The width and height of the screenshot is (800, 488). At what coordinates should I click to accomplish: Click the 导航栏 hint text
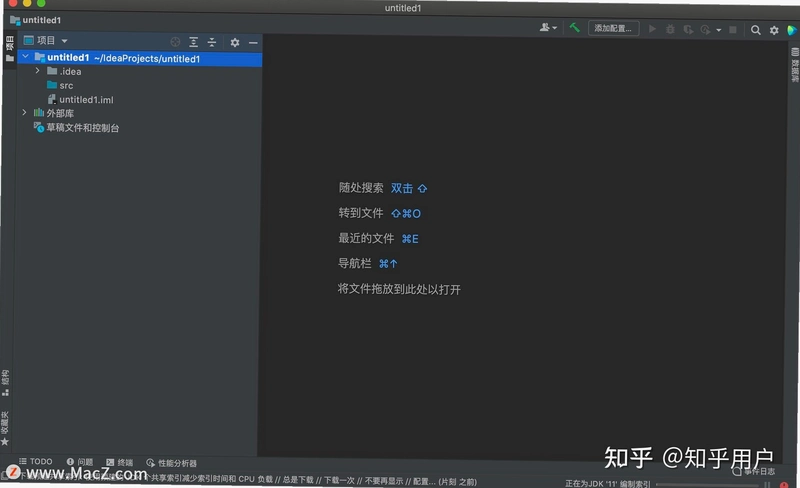[x=355, y=263]
